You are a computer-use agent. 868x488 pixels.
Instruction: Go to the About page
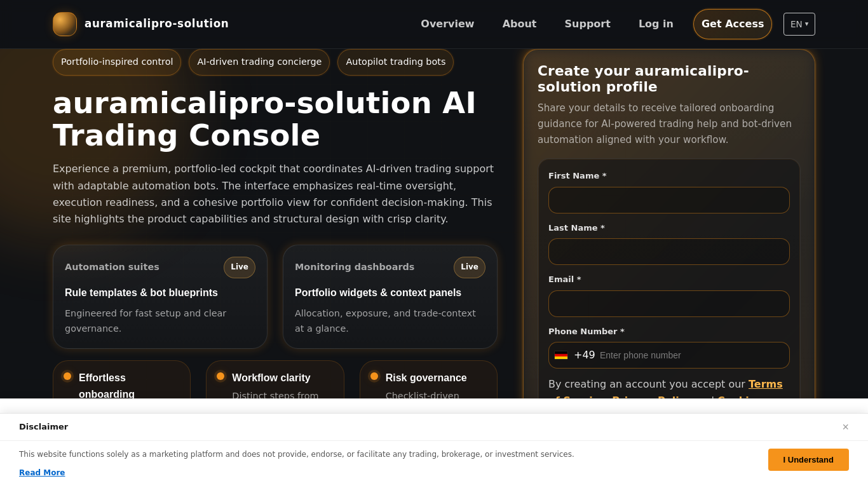click(520, 24)
